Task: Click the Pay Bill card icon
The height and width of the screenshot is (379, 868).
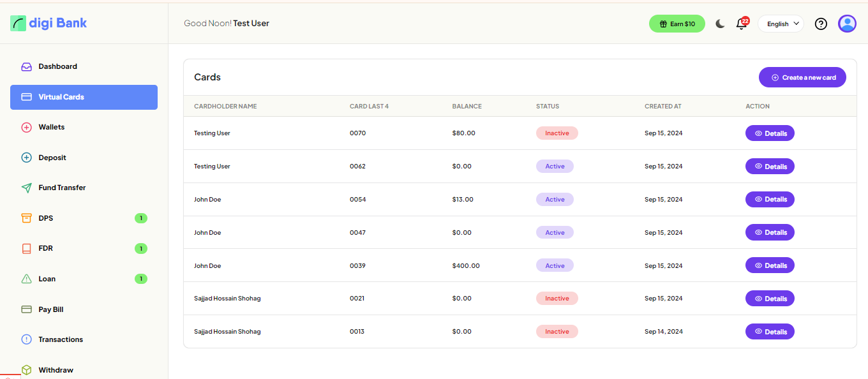Action: [27, 309]
